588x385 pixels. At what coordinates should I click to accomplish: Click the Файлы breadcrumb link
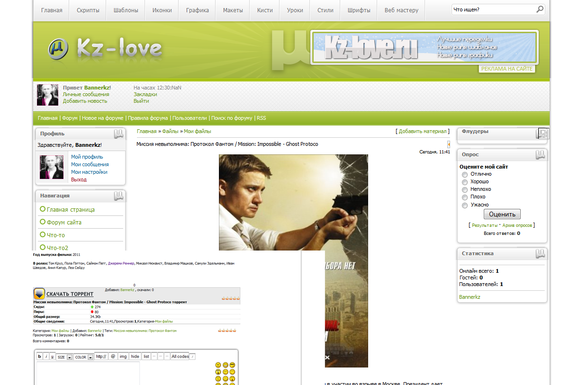click(x=170, y=131)
